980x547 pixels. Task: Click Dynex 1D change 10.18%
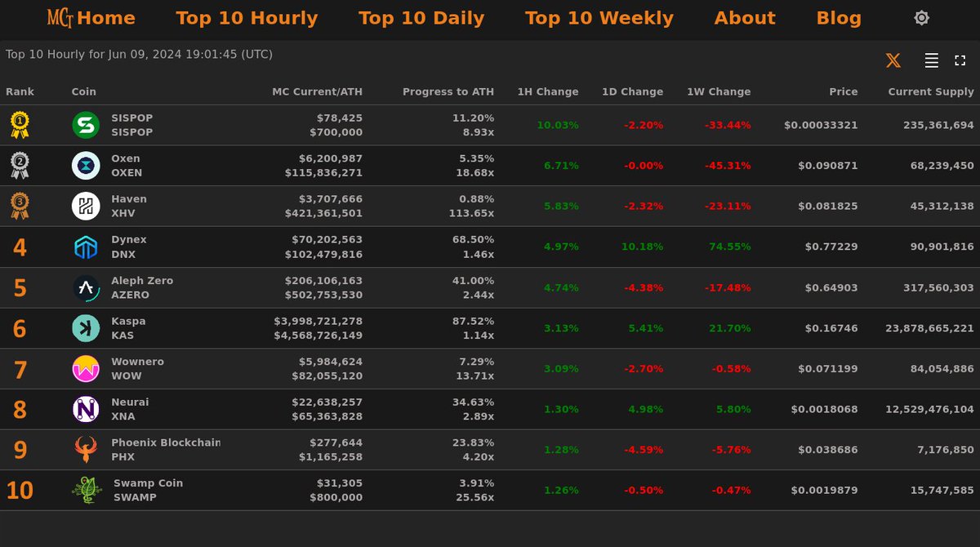click(x=642, y=247)
